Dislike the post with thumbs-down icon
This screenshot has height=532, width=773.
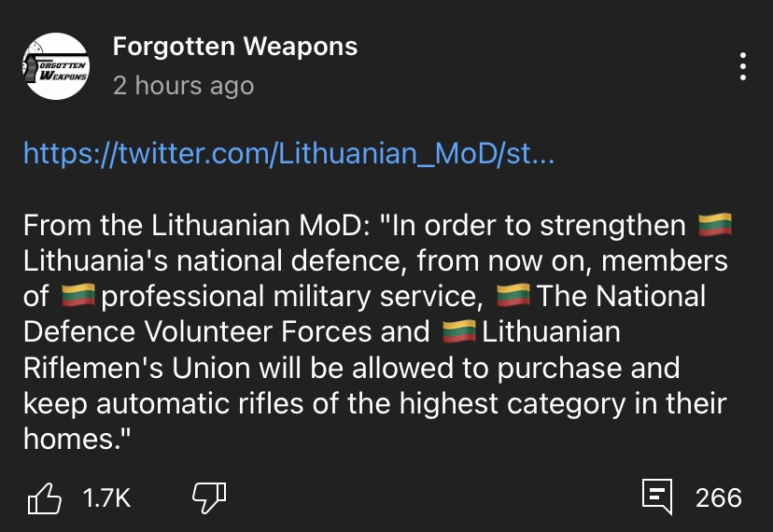209,498
